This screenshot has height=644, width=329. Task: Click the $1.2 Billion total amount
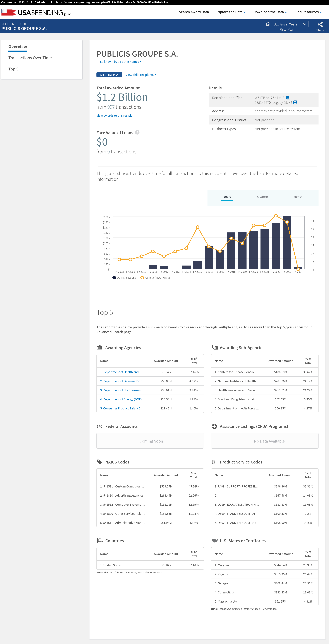[x=122, y=97]
